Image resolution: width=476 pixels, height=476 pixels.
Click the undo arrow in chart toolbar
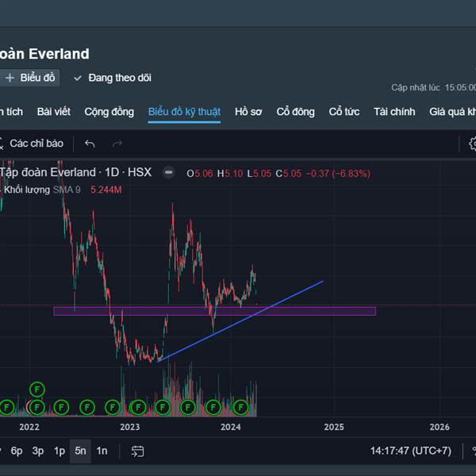[x=90, y=144]
